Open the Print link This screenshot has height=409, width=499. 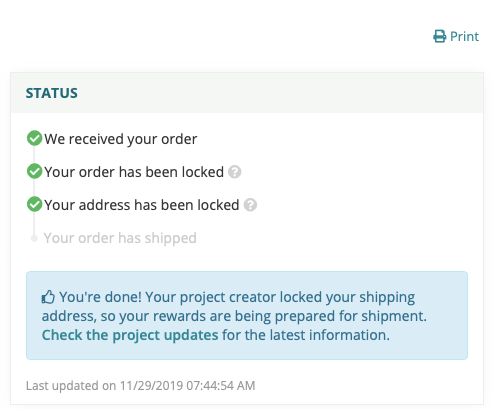(x=456, y=36)
